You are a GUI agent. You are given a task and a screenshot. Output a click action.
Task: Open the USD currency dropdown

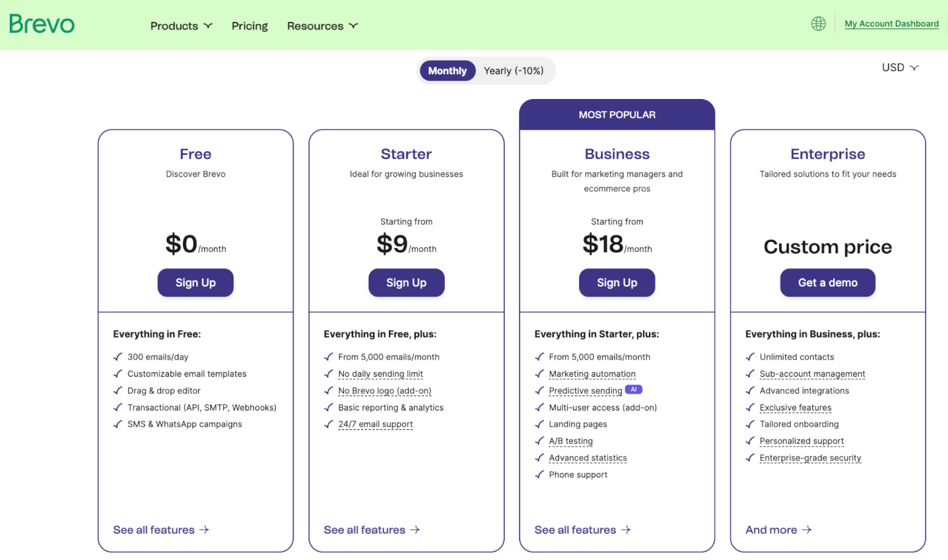coord(900,67)
